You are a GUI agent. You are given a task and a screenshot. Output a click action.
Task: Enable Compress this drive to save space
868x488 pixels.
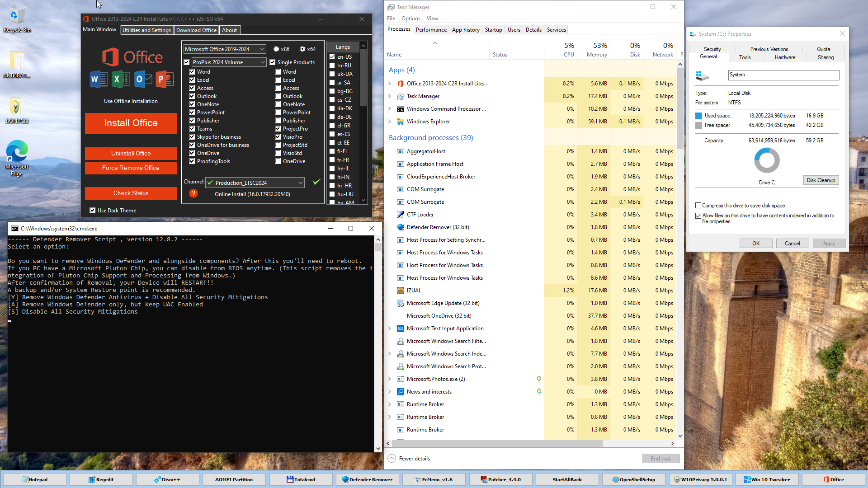click(x=698, y=206)
